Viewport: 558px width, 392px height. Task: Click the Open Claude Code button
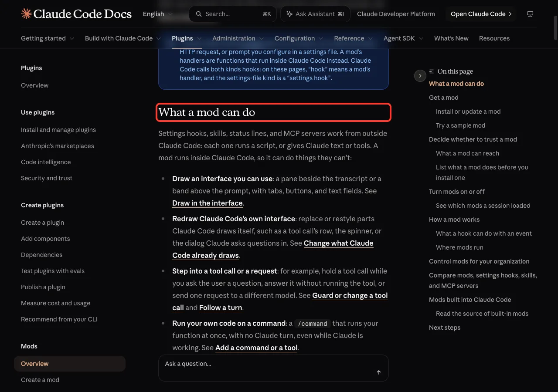pyautogui.click(x=481, y=14)
